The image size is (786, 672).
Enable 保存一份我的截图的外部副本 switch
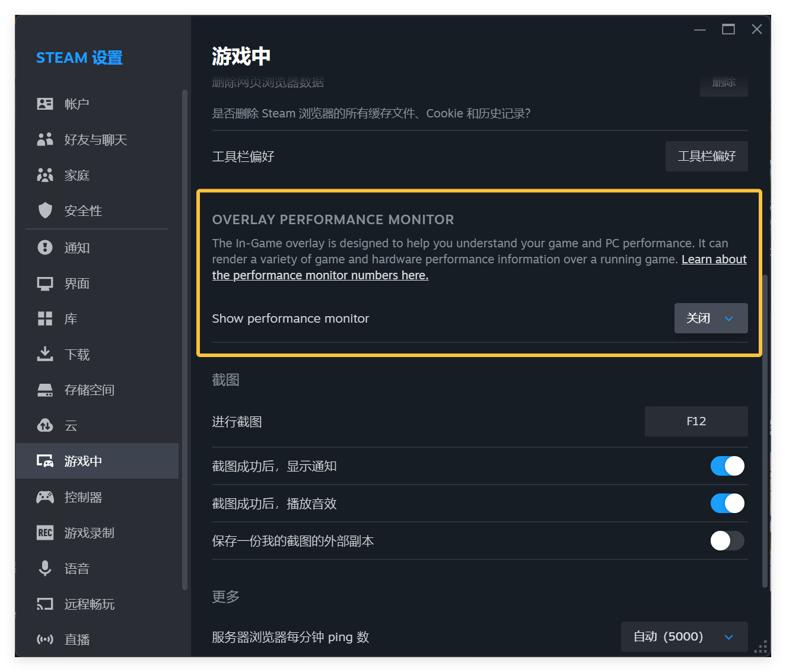[727, 540]
